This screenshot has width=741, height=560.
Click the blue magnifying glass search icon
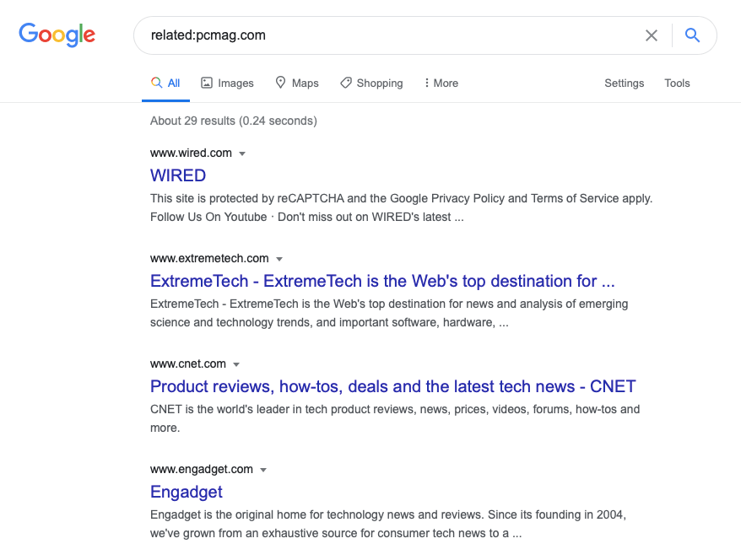tap(692, 35)
